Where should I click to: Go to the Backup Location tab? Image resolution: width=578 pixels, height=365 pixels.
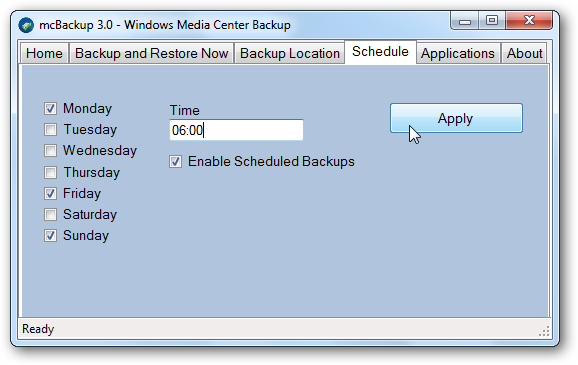(290, 53)
